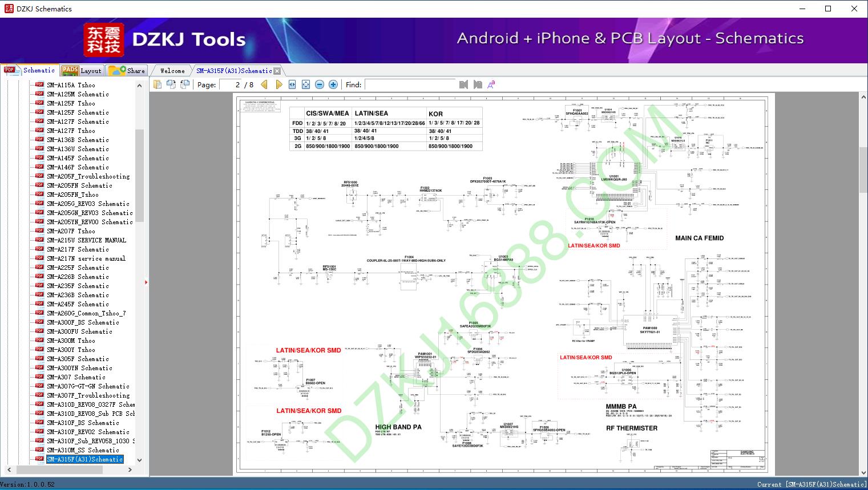
Task: Open the Share tab
Action: tap(127, 71)
